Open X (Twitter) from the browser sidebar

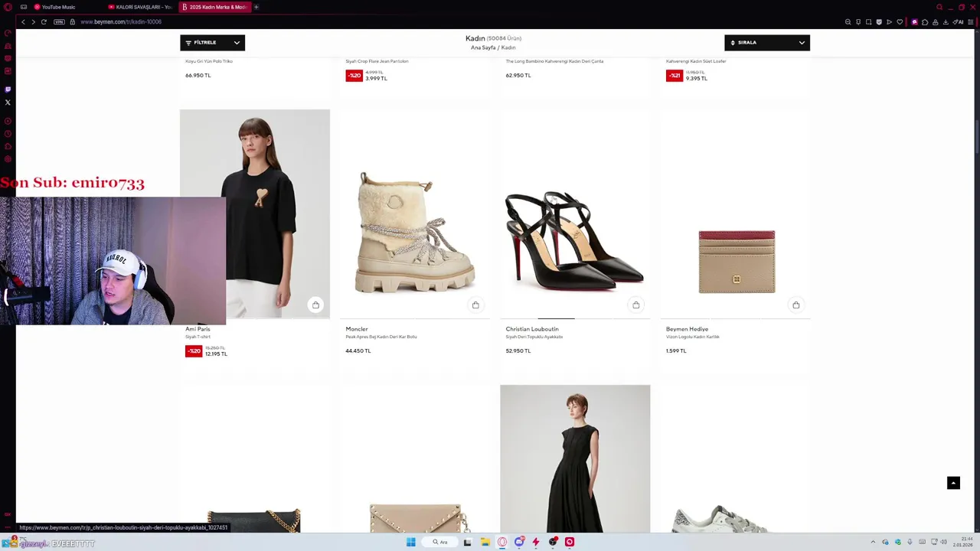[x=8, y=103]
